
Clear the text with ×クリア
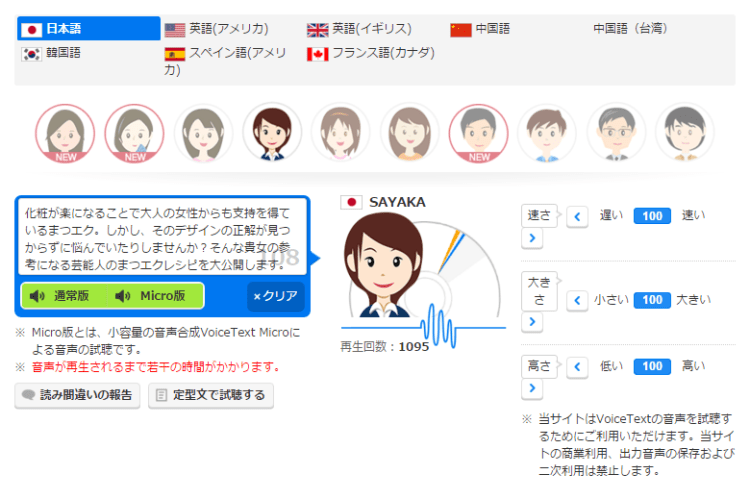[276, 297]
